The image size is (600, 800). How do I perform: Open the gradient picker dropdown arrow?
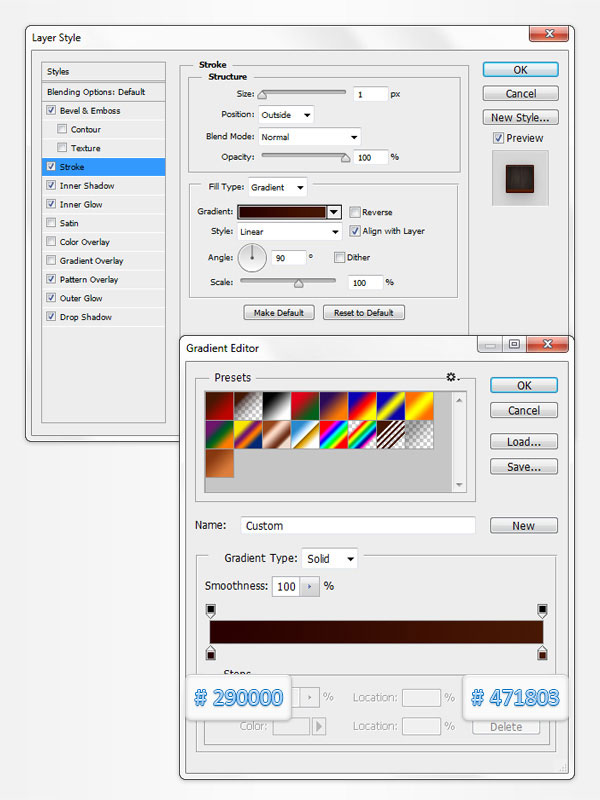point(334,212)
